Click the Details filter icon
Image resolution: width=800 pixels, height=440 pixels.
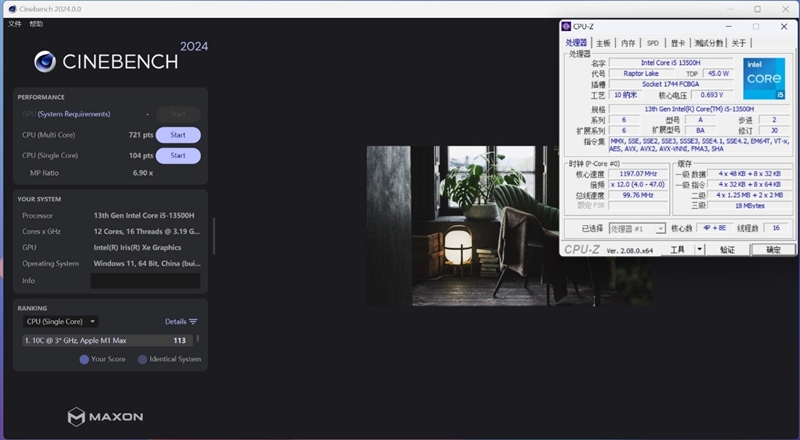click(193, 322)
